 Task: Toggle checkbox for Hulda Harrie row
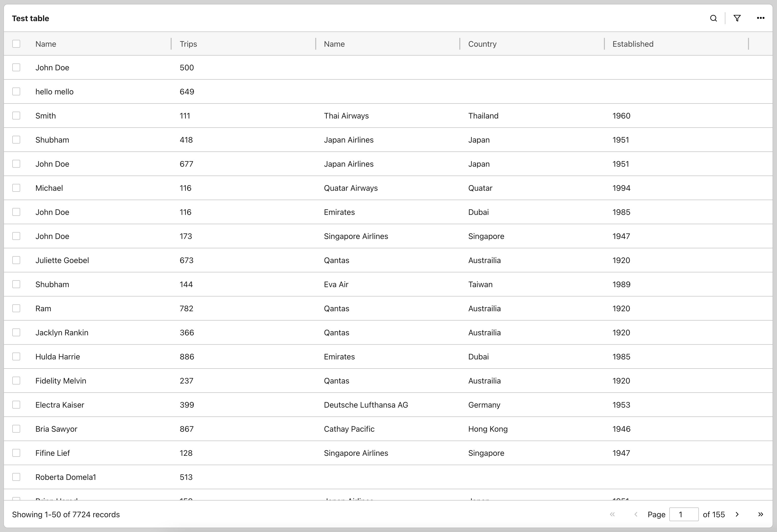[16, 357]
